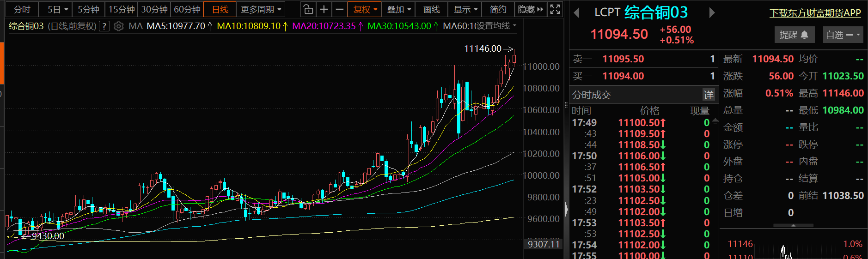The height and width of the screenshot is (259, 868).
Task: Open the 自选 watchlist dropdown
Action: (843, 35)
